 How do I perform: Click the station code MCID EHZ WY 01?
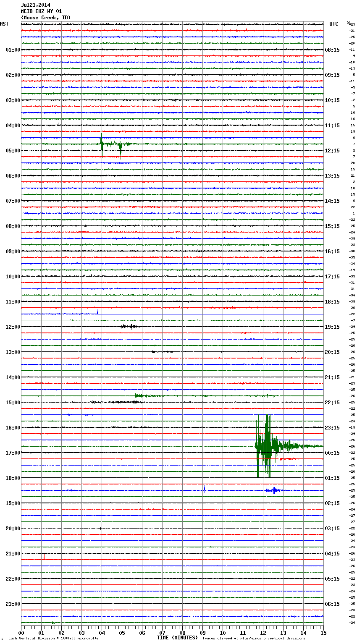(x=42, y=11)
